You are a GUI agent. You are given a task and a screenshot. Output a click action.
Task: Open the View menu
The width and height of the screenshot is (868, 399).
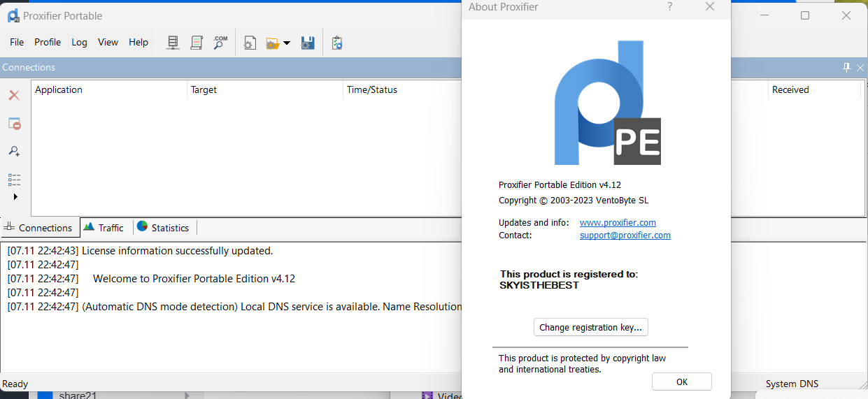108,42
